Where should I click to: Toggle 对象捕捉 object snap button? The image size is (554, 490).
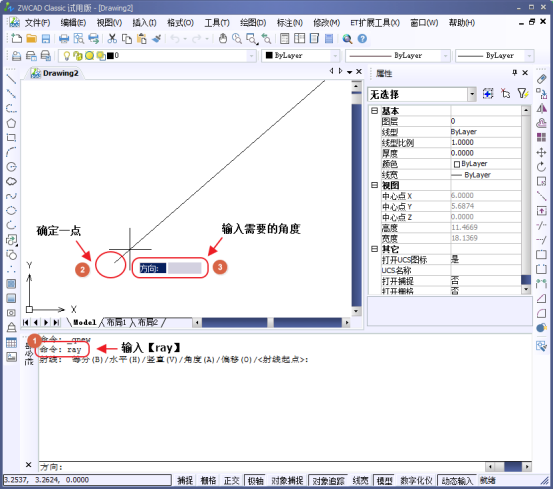coord(287,480)
